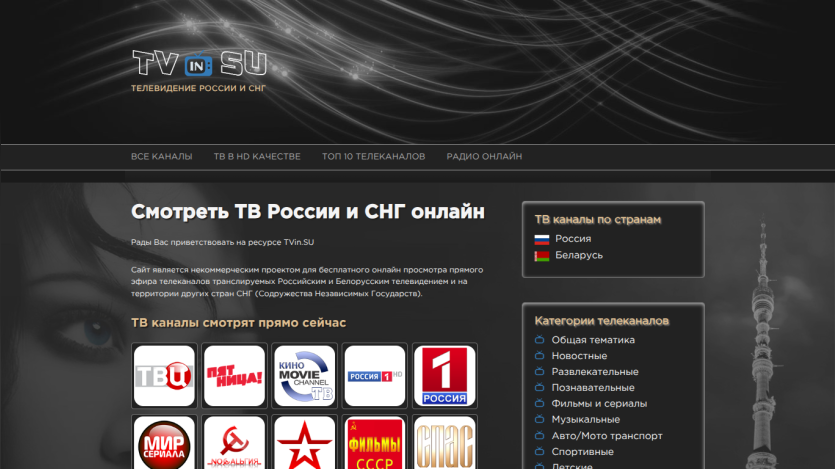
Task: Click the Russian flag icon
Action: [542, 240]
